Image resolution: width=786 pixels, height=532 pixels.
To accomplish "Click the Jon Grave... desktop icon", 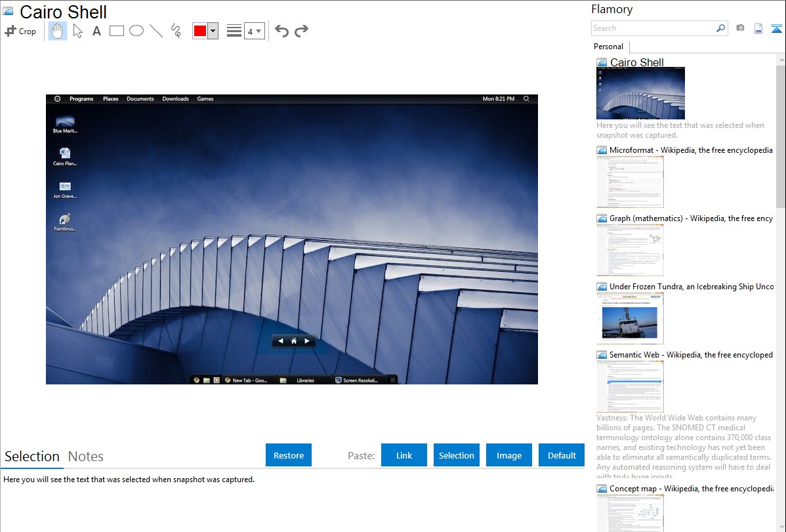I will (65, 190).
